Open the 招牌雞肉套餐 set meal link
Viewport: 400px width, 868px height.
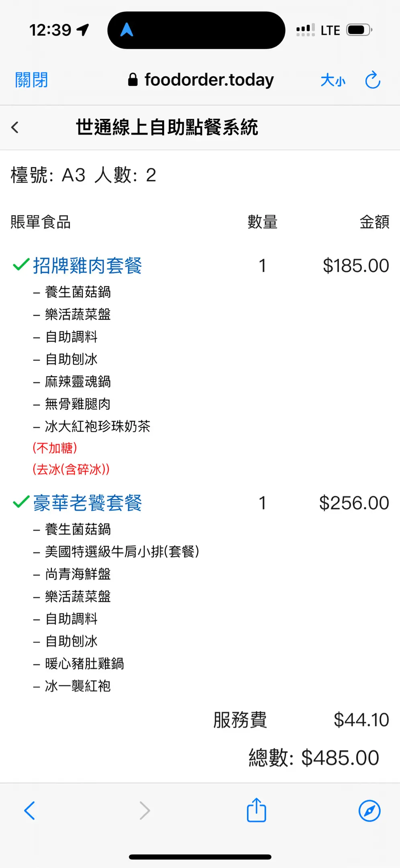88,266
